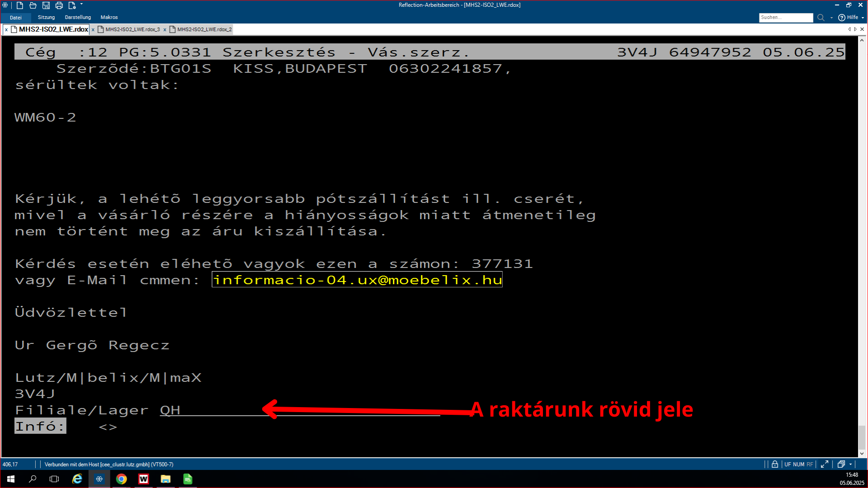Click the Open folder icon

pyautogui.click(x=33, y=5)
